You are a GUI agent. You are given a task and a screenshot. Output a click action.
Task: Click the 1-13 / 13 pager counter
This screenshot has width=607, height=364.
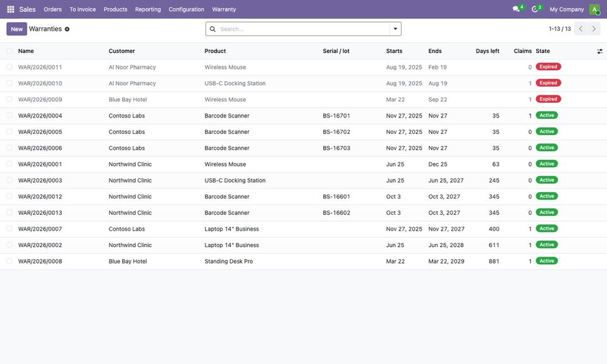(560, 29)
